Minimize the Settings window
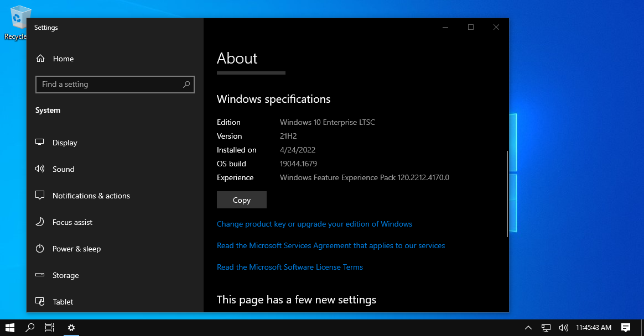Image resolution: width=644 pixels, height=336 pixels. pyautogui.click(x=445, y=27)
